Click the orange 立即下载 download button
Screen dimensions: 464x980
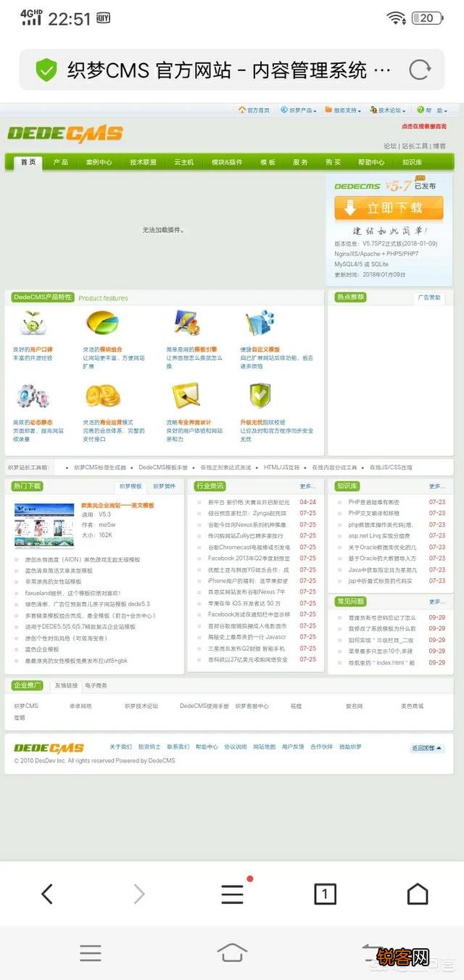tap(389, 207)
